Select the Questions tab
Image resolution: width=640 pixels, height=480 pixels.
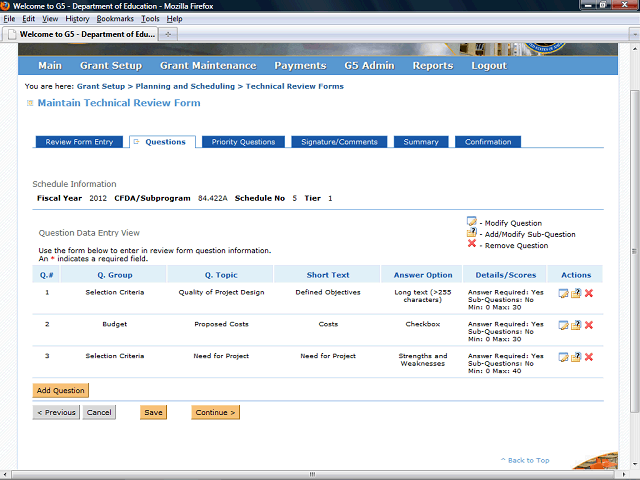[x=162, y=142]
